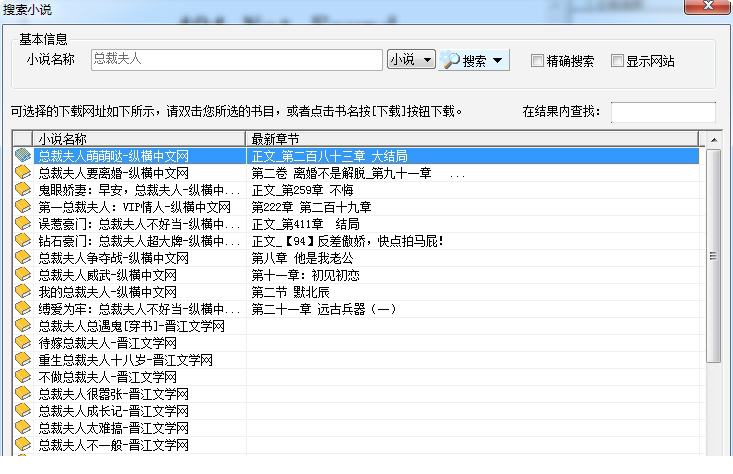Expand the 搜索 button dropdown arrow
The height and width of the screenshot is (474, 733).
coord(498,60)
